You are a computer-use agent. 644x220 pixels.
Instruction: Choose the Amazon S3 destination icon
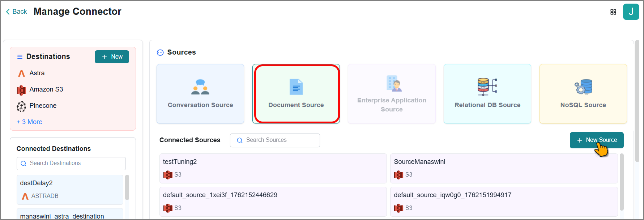coord(21,90)
